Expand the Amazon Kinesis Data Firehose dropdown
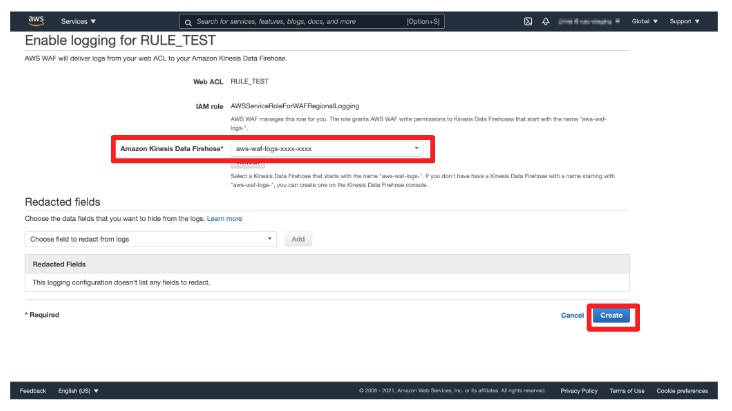Viewport: 732px width, 411px height. coord(327,149)
